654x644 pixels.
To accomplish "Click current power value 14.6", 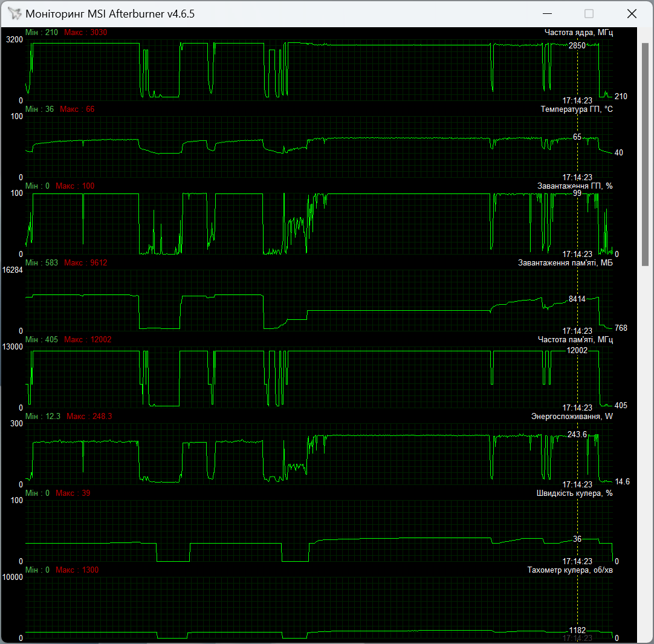I will (x=623, y=482).
